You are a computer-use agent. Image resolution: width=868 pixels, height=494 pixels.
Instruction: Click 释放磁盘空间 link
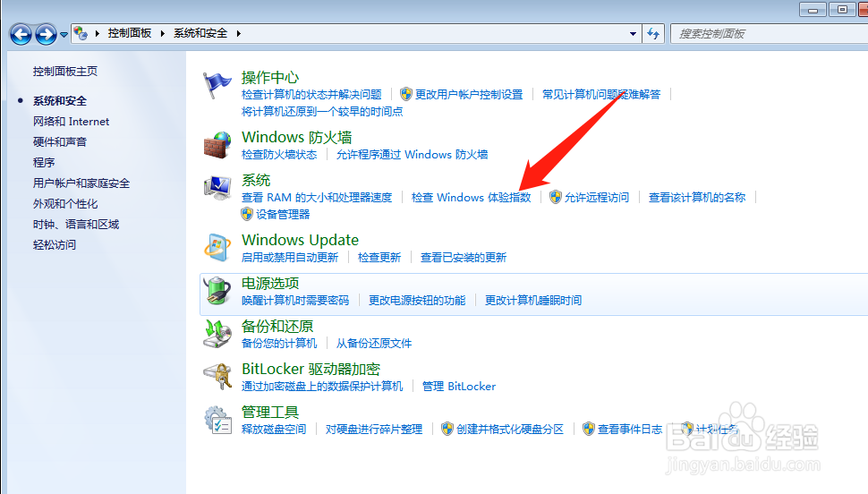click(x=274, y=430)
